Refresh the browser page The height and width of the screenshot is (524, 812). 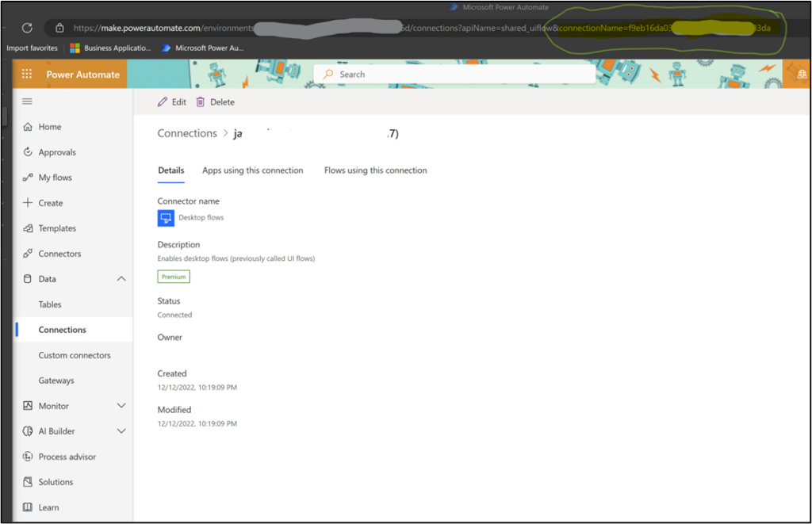pos(27,28)
